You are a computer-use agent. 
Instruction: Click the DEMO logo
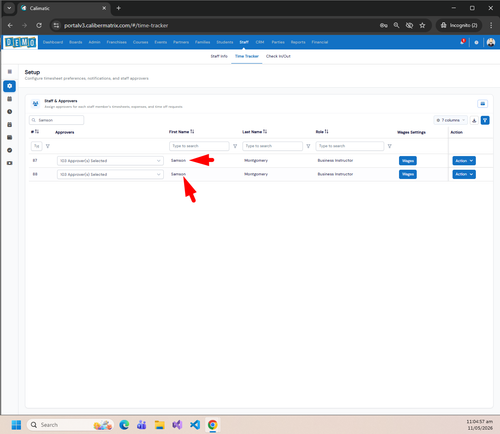pos(20,42)
